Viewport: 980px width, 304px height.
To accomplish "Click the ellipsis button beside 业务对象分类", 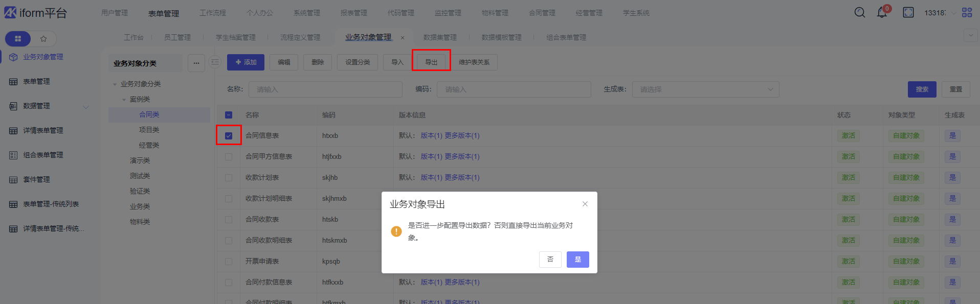I will pyautogui.click(x=196, y=63).
